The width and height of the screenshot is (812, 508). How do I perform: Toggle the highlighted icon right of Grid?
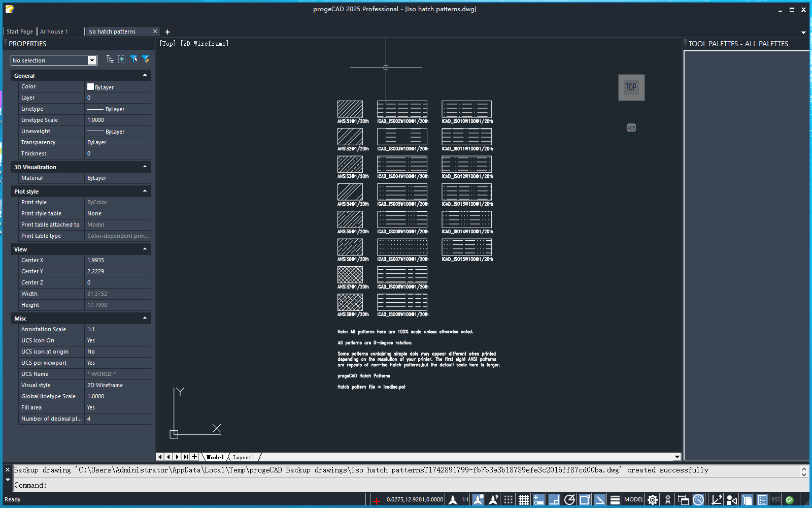pyautogui.click(x=539, y=500)
